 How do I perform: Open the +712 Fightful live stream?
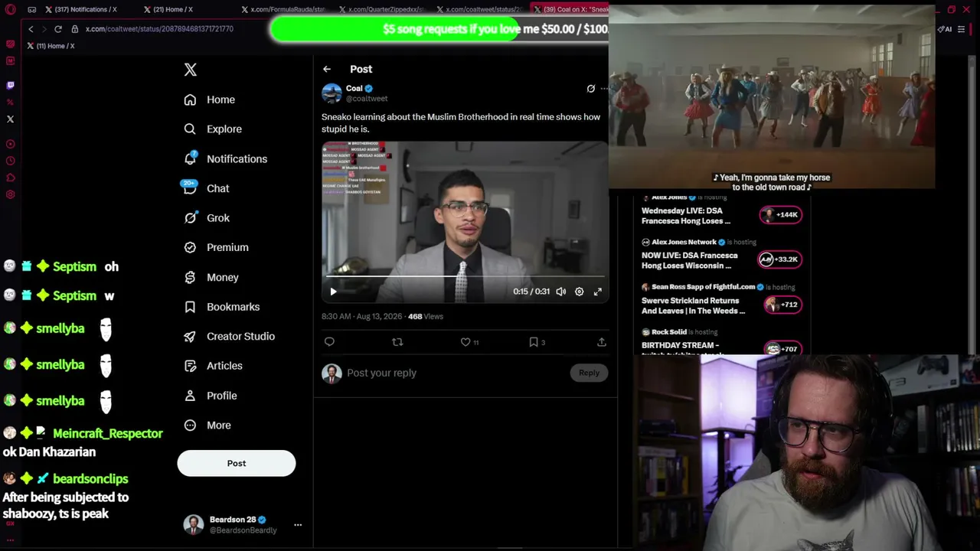click(782, 305)
